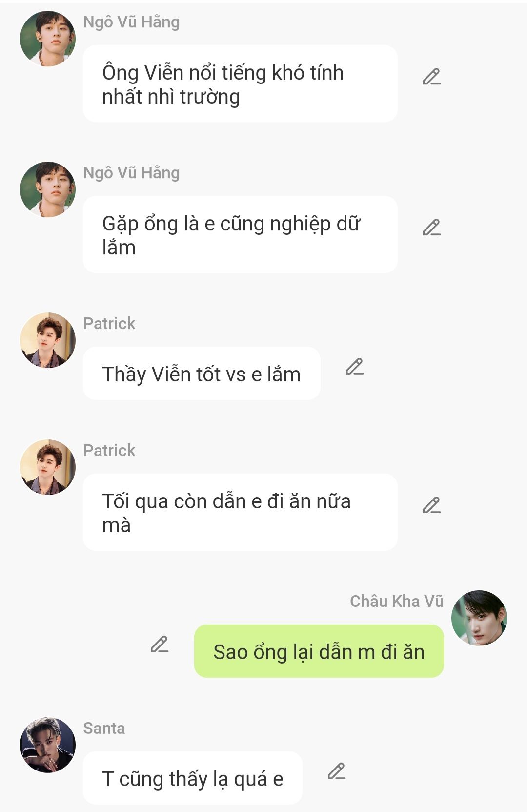
Task: Open Ngô Vũ Hằng's avatar beside 'Gặp ổng là e' message
Action: click(48, 189)
